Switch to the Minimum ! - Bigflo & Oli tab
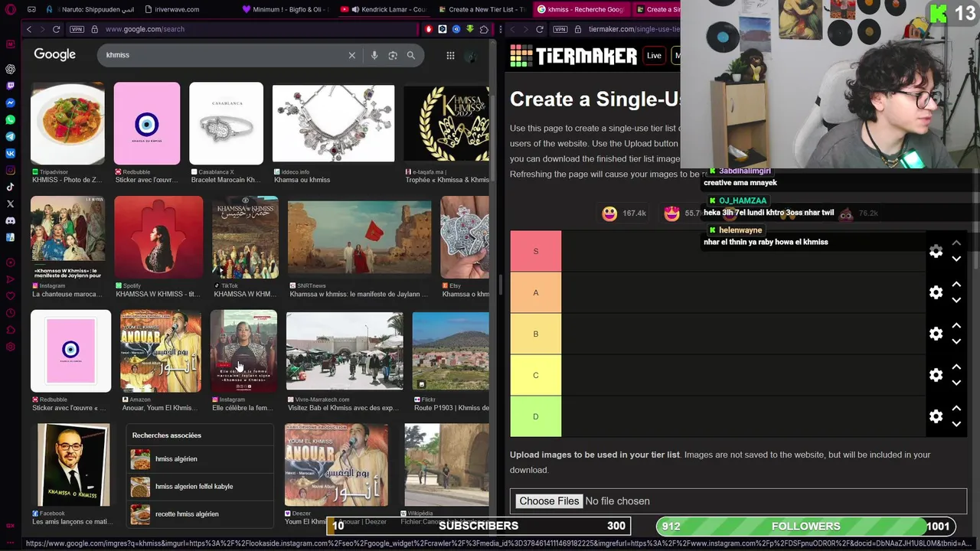This screenshot has width=980, height=551. pyautogui.click(x=285, y=9)
